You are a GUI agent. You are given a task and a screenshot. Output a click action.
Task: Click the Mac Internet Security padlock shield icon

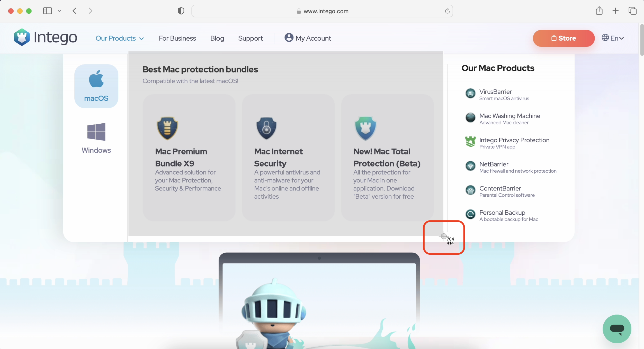click(x=266, y=128)
